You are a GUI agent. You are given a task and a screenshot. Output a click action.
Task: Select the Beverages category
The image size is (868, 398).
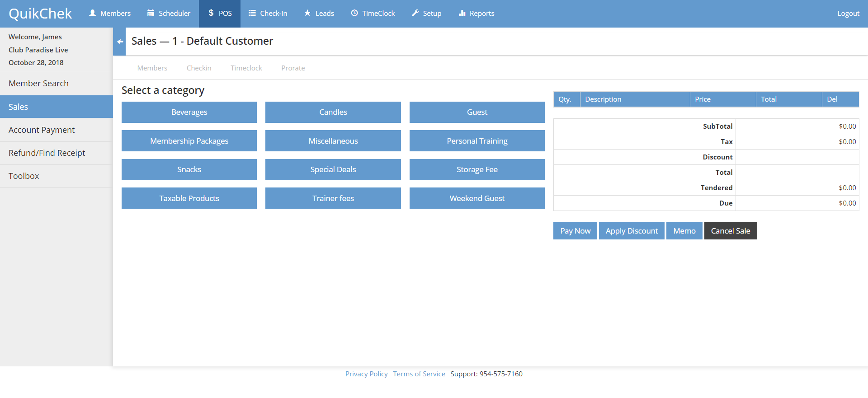click(189, 112)
